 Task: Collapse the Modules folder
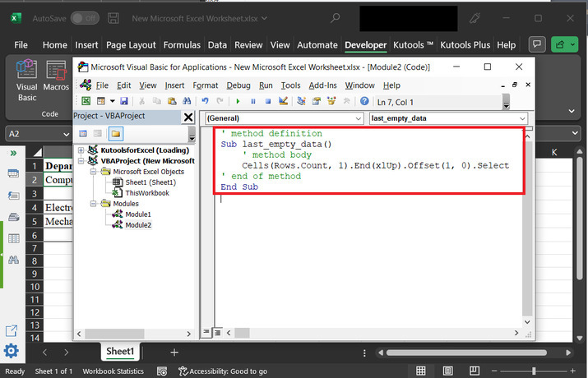click(93, 204)
